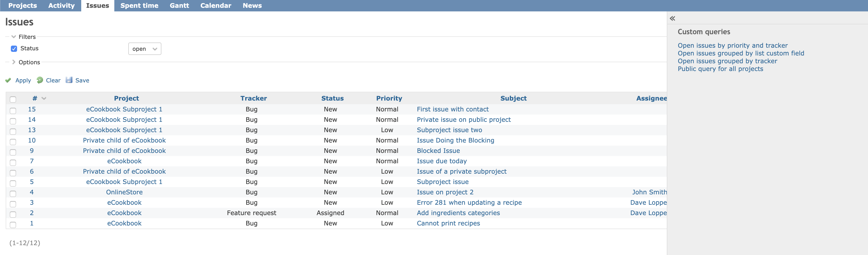The height and width of the screenshot is (255, 868).
Task: Open issue 'Subproject issue two'
Action: click(449, 130)
